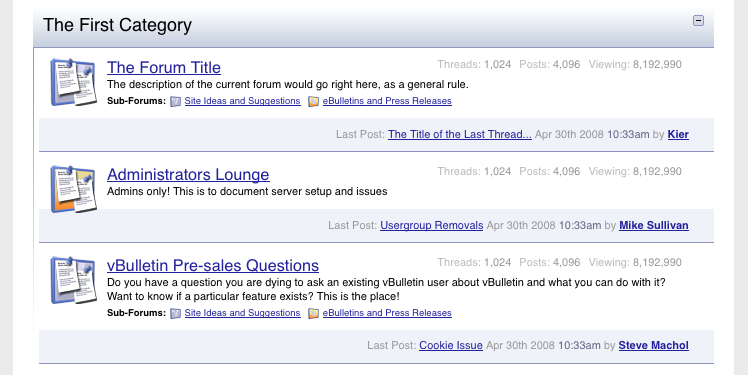The image size is (748, 375).
Task: Click yellow folder icon under vBulletin Pre-sales Questions
Action: point(313,313)
